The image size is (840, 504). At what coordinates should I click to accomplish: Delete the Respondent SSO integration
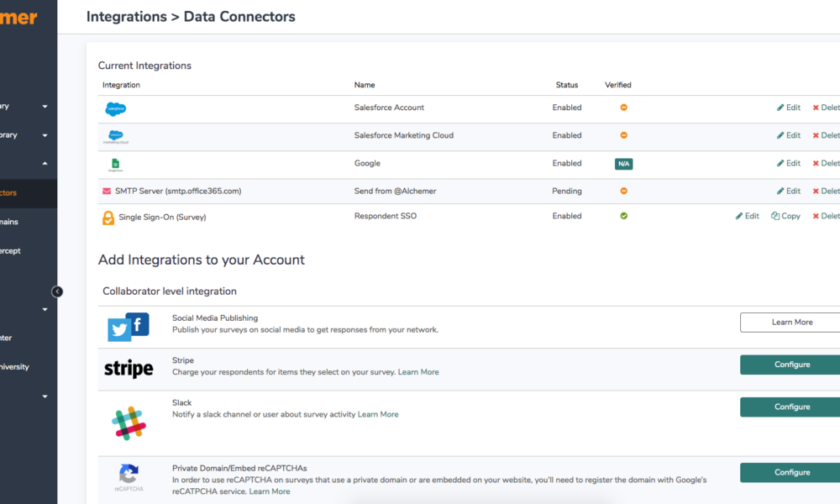coord(826,216)
